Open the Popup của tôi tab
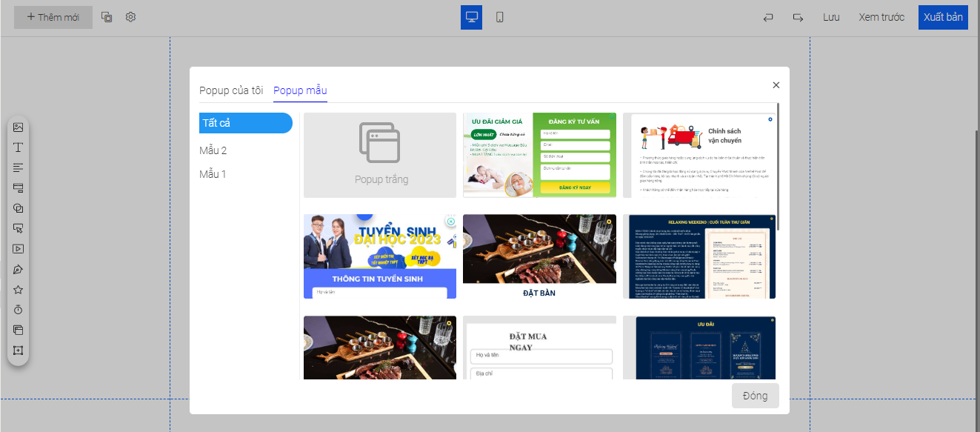The image size is (980, 432). pyautogui.click(x=231, y=90)
